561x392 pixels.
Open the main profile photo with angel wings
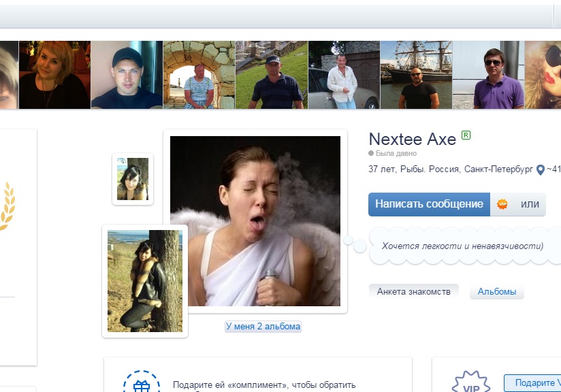tap(255, 221)
